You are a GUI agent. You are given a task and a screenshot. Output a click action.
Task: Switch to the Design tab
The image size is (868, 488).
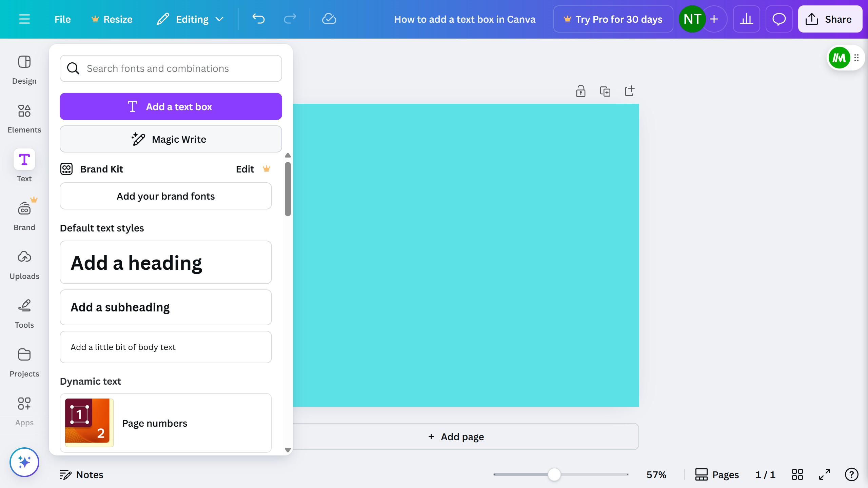(24, 69)
